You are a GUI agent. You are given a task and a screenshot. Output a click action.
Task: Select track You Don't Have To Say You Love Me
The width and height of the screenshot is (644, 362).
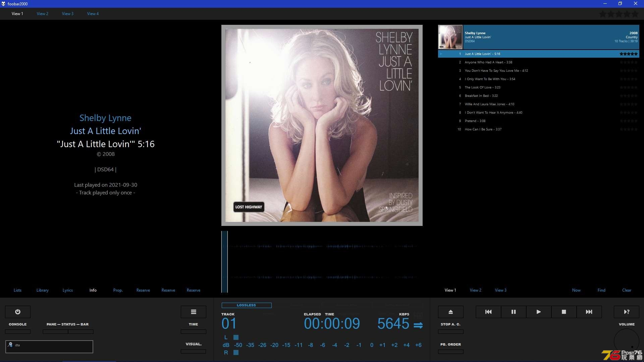point(539,71)
